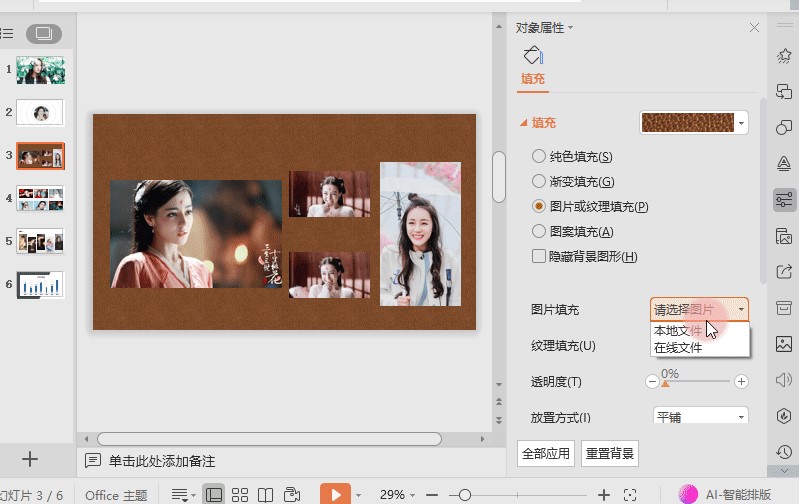The height and width of the screenshot is (504, 800).
Task: Check 隐藏背景图形(H) checkbox
Action: click(538, 256)
